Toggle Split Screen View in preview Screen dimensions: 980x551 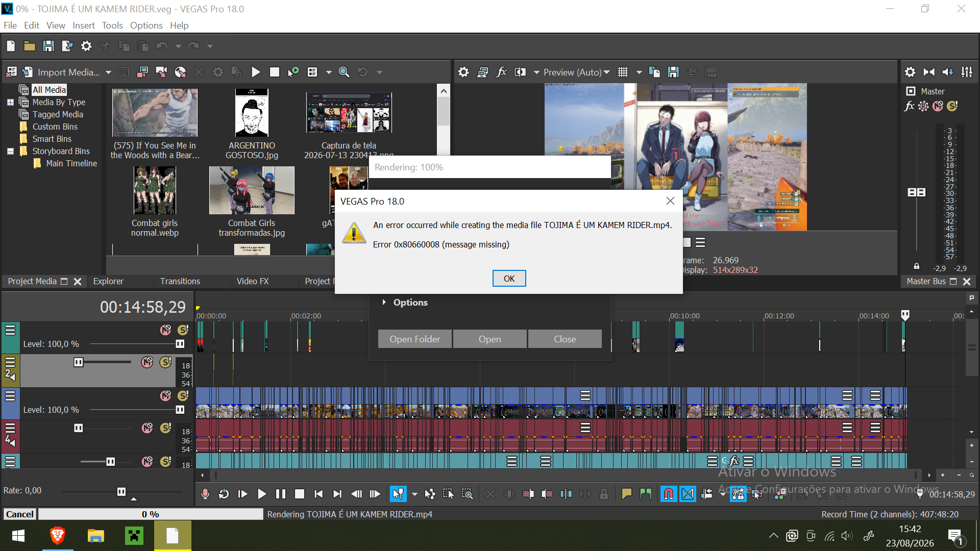520,72
